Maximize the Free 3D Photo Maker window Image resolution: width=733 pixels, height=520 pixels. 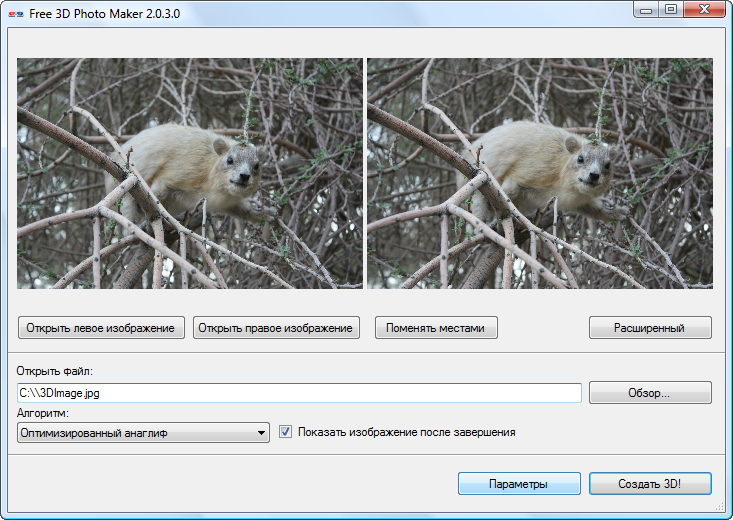pyautogui.click(x=671, y=10)
